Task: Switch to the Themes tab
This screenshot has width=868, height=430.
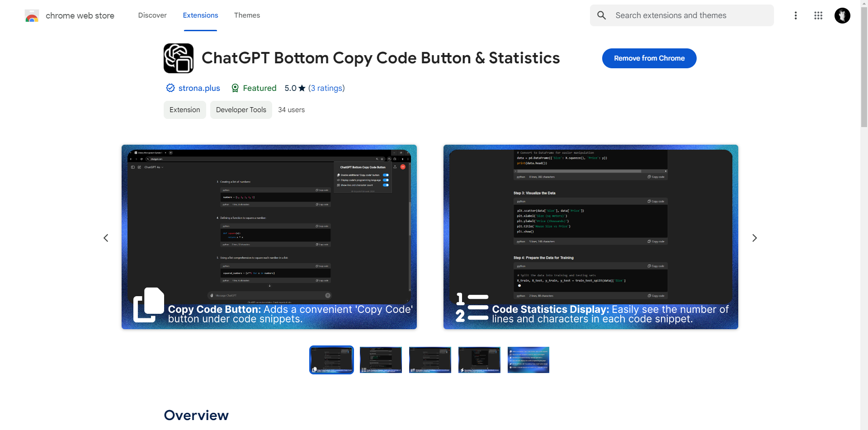Action: (247, 15)
